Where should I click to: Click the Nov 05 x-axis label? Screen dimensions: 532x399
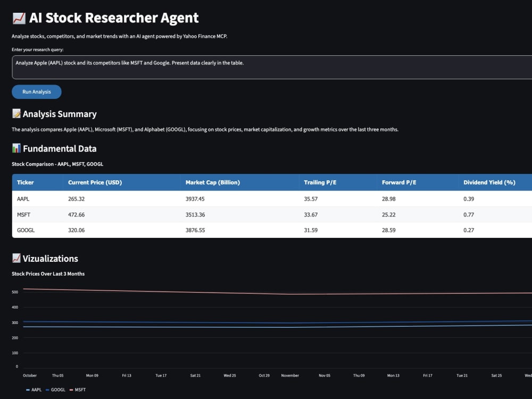(325, 376)
